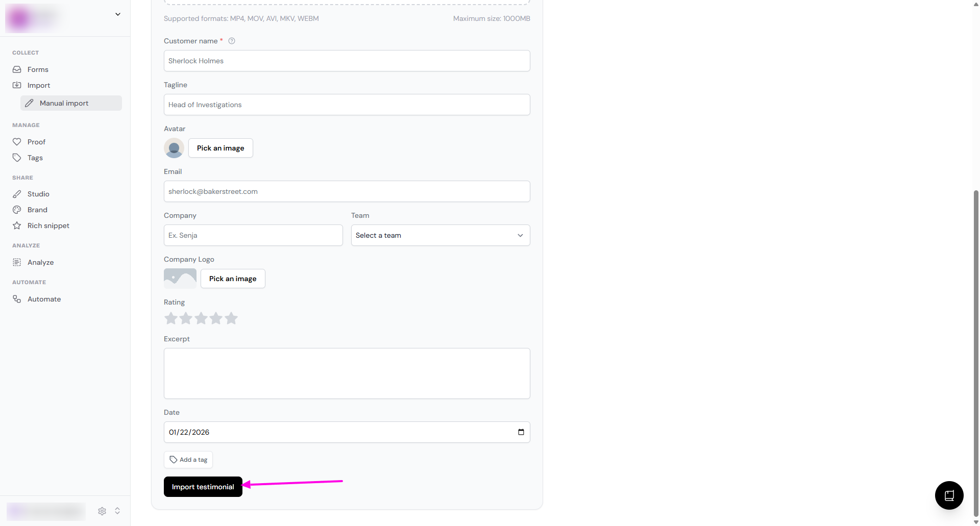Set rating to five stars
Screen dimensions: 980x526
click(x=231, y=318)
